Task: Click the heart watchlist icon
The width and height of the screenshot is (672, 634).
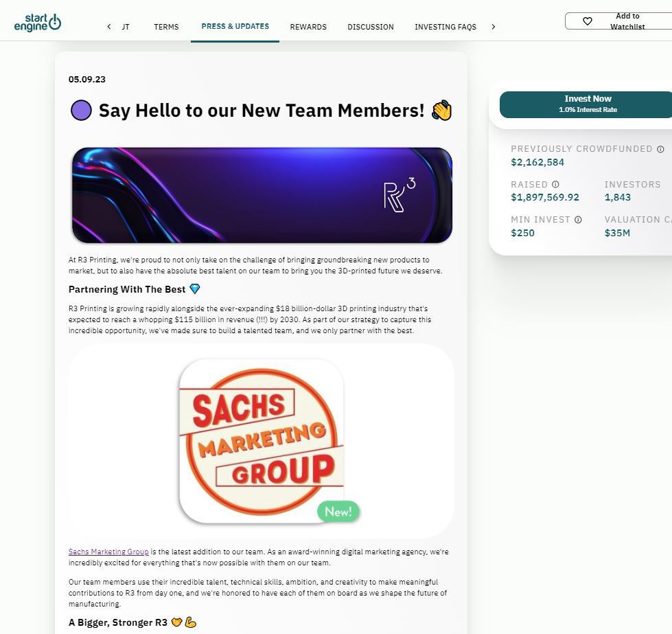Action: tap(587, 21)
